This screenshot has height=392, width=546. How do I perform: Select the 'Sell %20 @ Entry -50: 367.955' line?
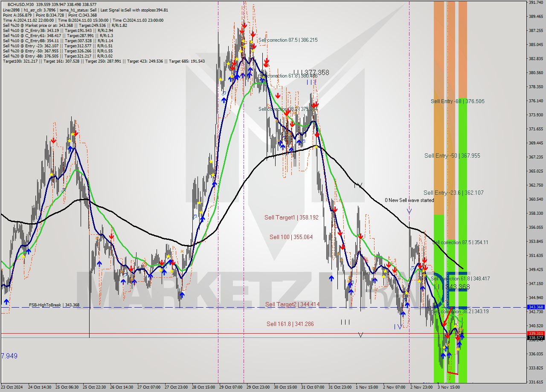coord(58,51)
